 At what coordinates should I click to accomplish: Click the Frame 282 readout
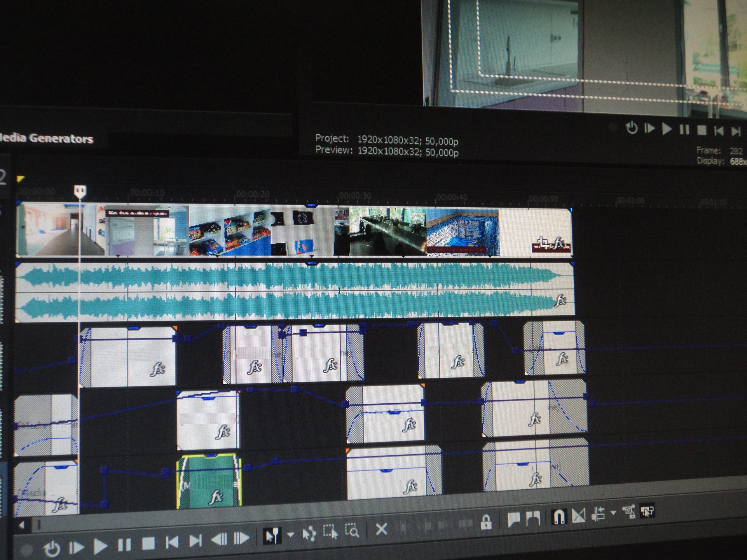719,150
